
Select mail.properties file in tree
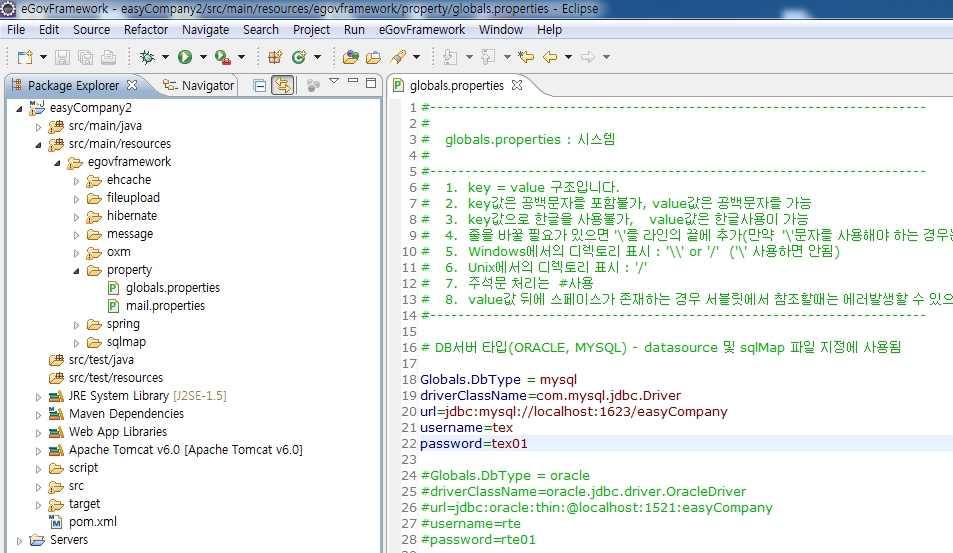pos(165,306)
